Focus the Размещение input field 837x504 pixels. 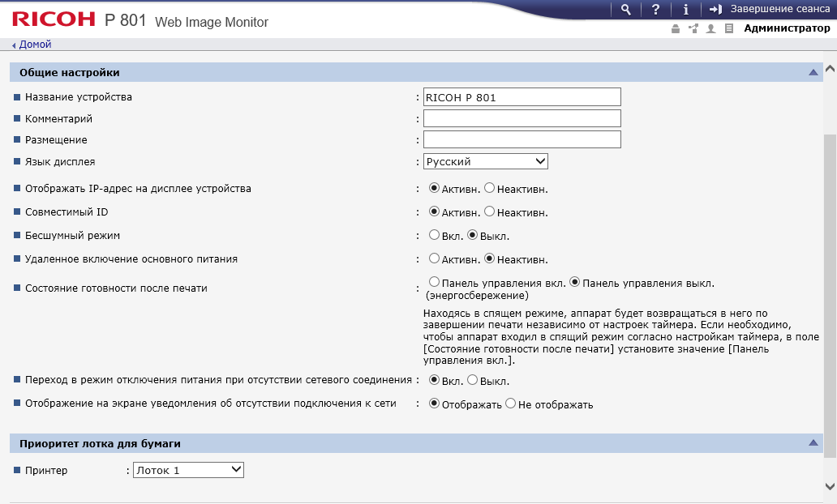522,139
